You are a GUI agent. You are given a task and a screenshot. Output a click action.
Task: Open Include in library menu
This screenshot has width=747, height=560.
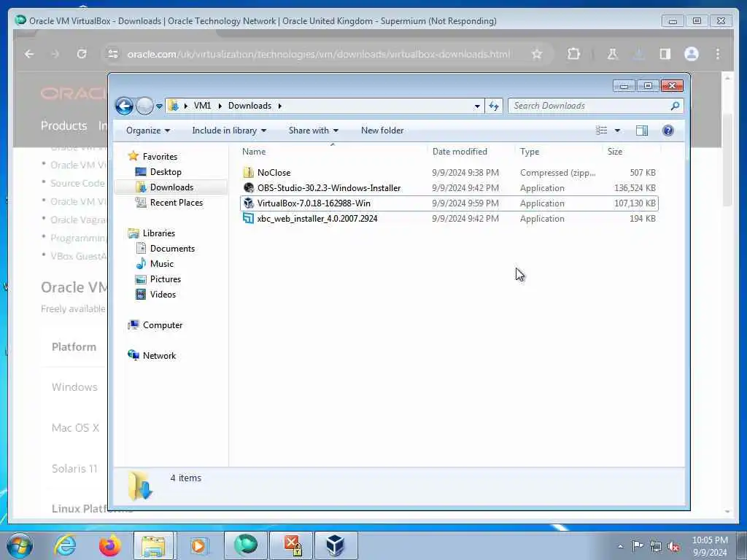228,131
